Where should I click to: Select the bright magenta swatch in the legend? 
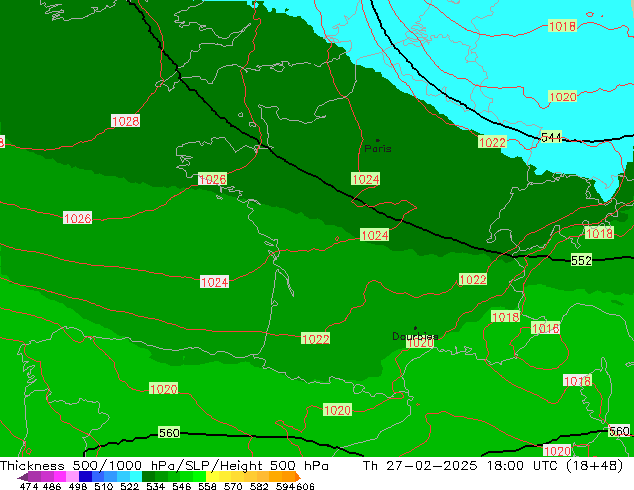click(60, 477)
